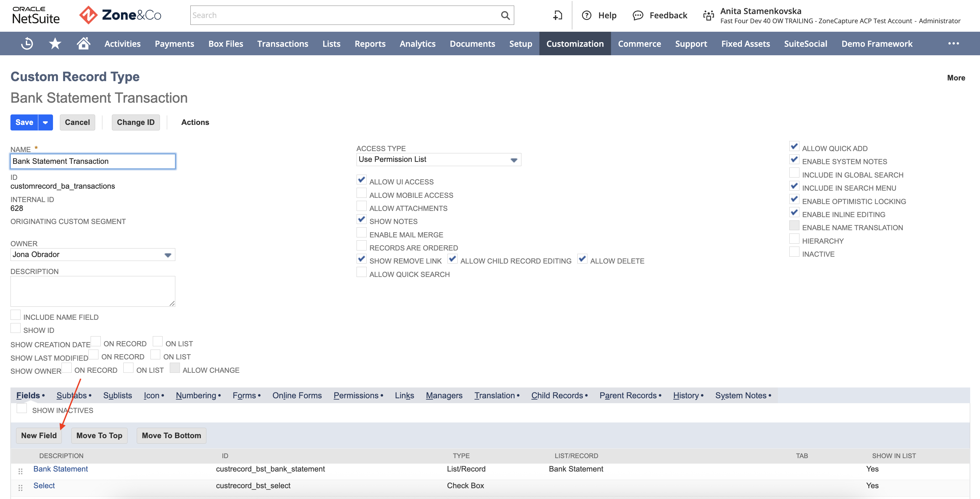Open the Create New icon
The image size is (980, 499).
coord(557,15)
